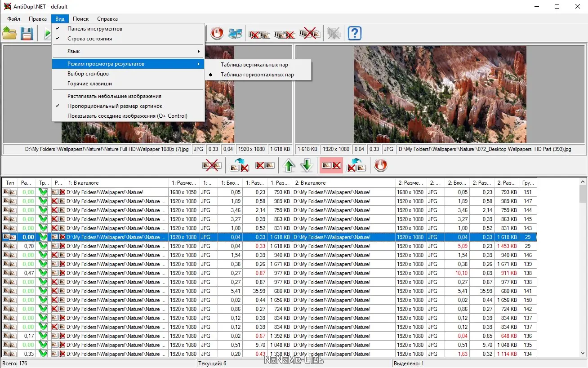Viewport: 588px width, 368px height.
Task: Go to next result with green down arrow
Action: click(x=307, y=165)
